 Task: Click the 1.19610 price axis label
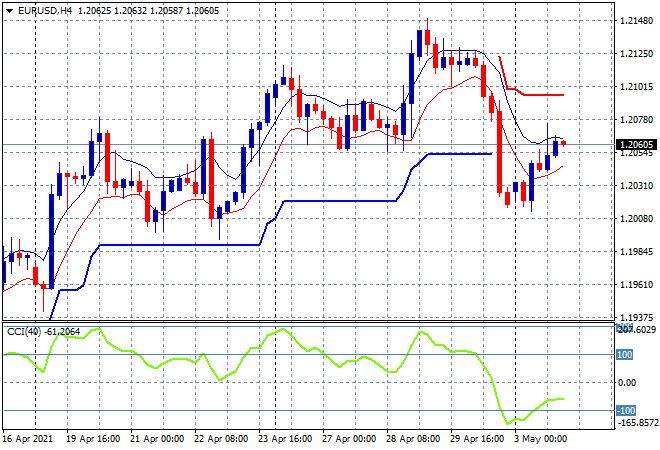636,285
